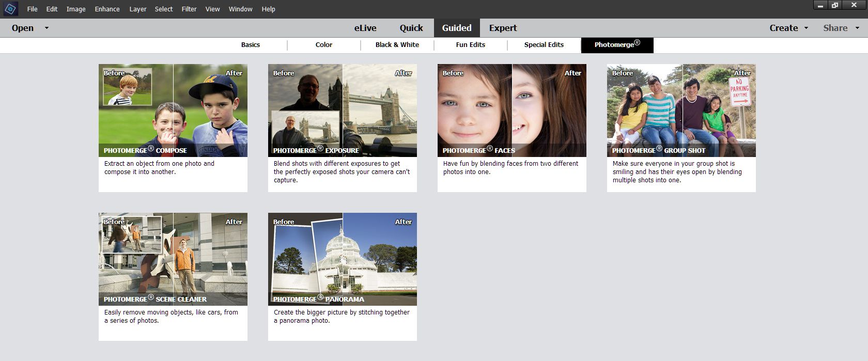Open the Photomerge Panorama thumbnail
Screen dimensions: 868x361
343,259
